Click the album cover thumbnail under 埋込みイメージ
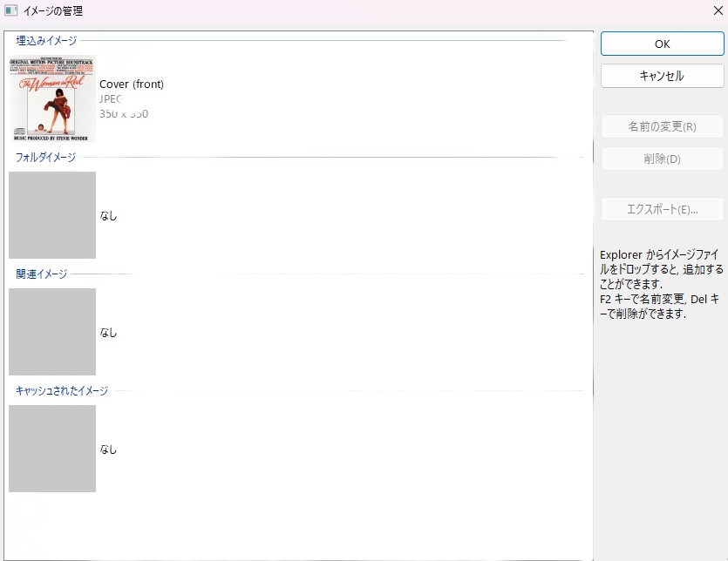The height and width of the screenshot is (561, 728). pos(52,98)
